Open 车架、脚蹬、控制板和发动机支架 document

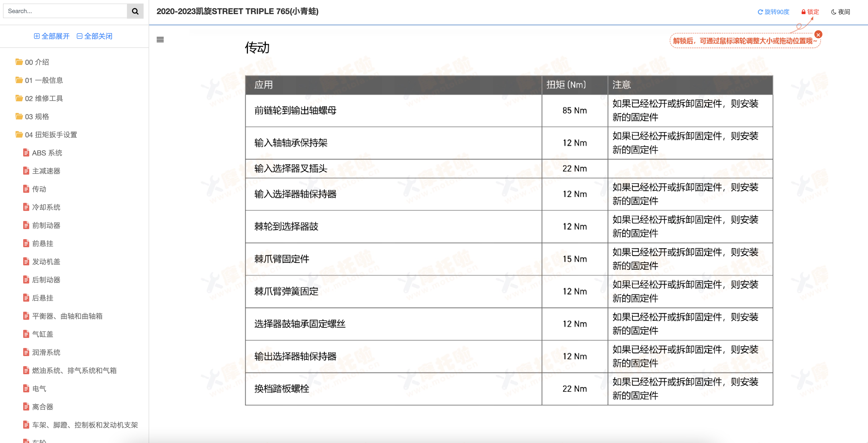click(x=85, y=425)
